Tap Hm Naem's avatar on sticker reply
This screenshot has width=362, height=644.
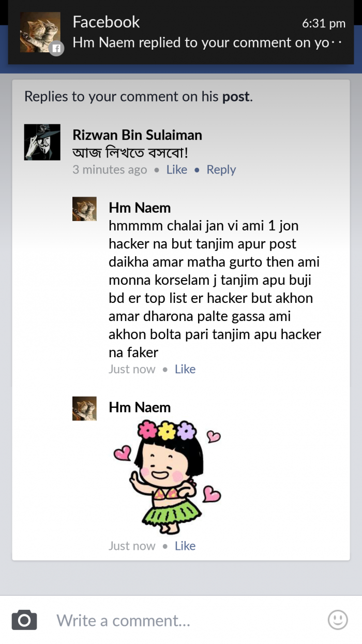click(84, 408)
